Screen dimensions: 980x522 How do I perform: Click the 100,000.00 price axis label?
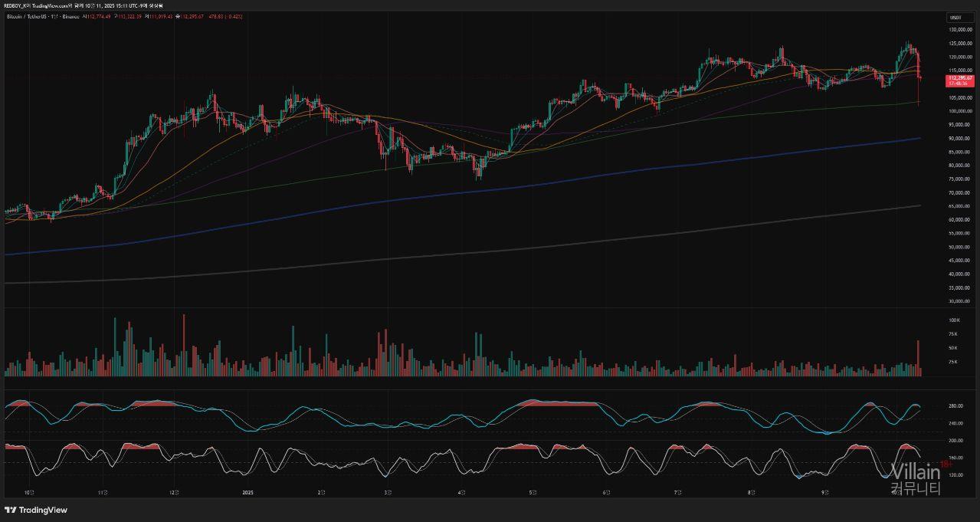(959, 111)
